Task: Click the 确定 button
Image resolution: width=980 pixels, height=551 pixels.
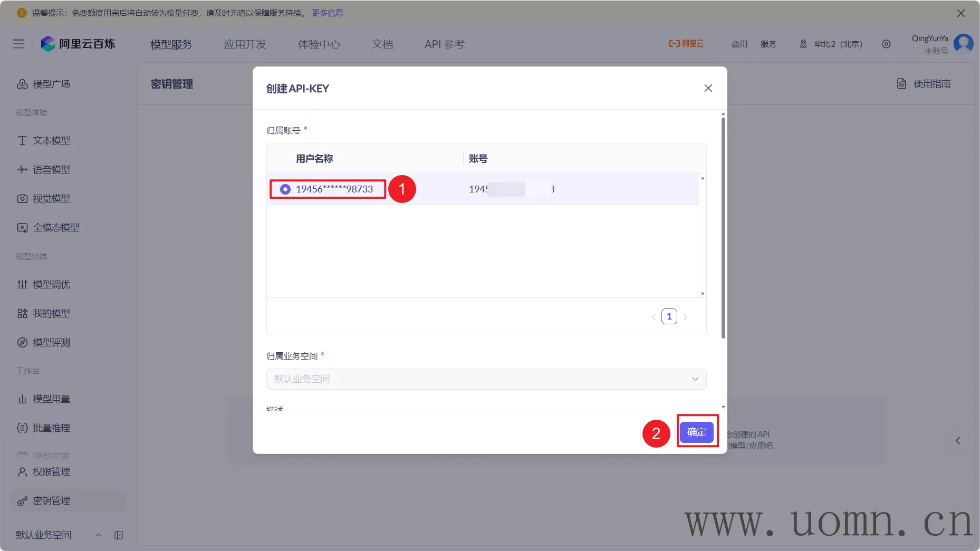Action: 696,432
